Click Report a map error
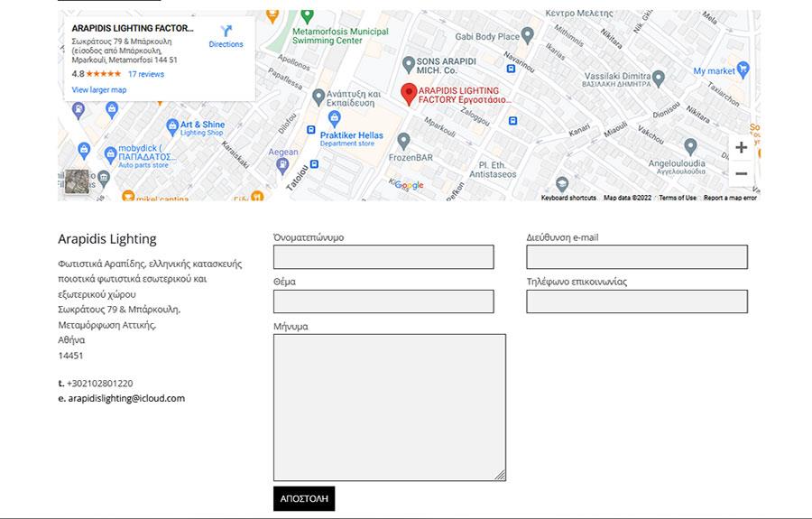Screen dimensions: 812x519 tap(730, 198)
